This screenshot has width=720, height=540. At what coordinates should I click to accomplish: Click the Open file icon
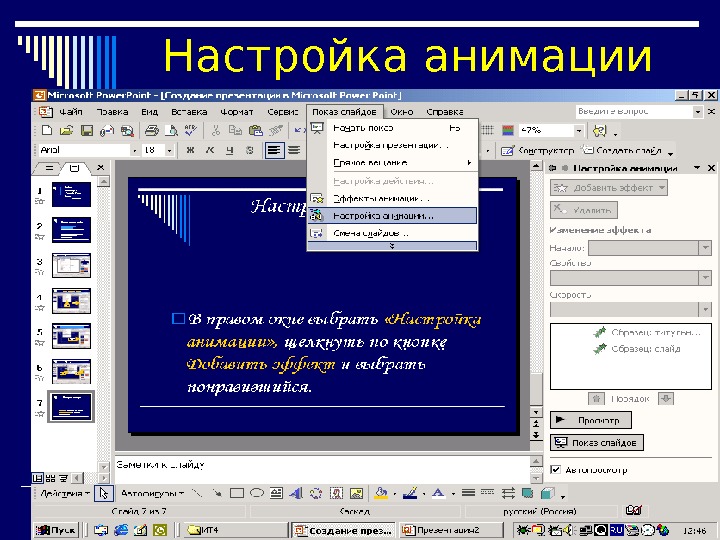(66, 130)
